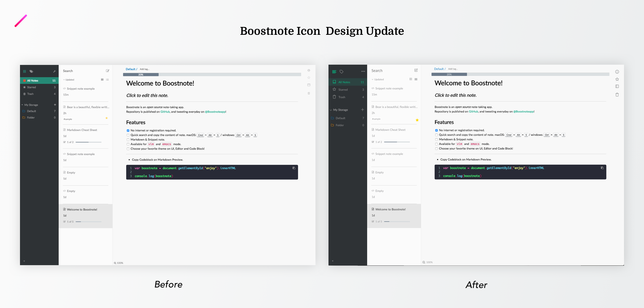Open GitHub link in Before note
The image size is (644, 308).
165,112
